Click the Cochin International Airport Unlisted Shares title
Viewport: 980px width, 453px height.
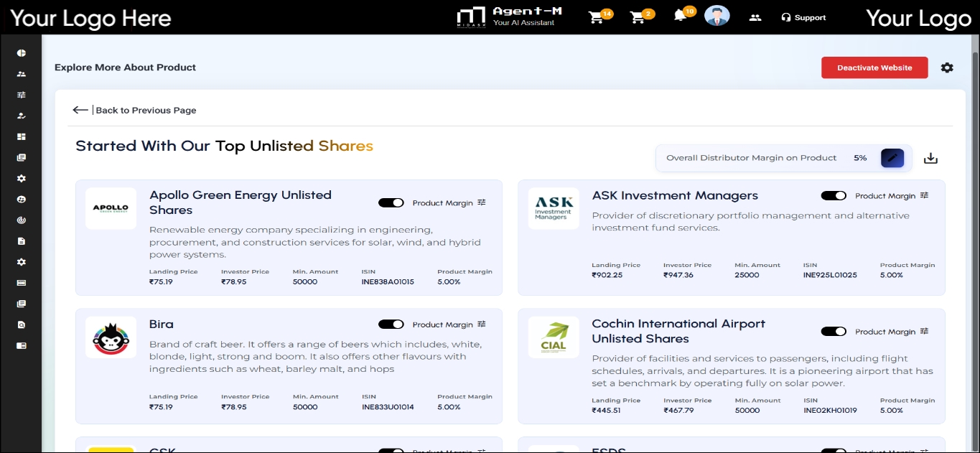(x=678, y=331)
